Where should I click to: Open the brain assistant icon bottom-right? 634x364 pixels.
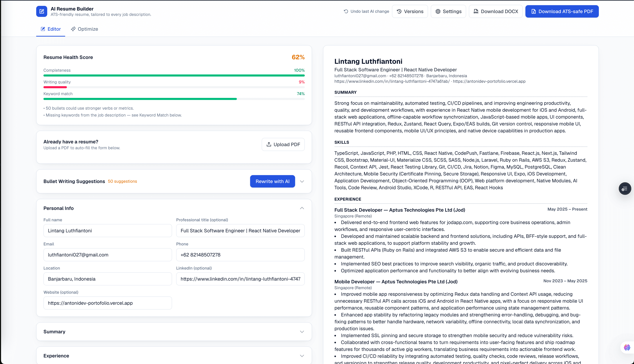click(x=627, y=347)
